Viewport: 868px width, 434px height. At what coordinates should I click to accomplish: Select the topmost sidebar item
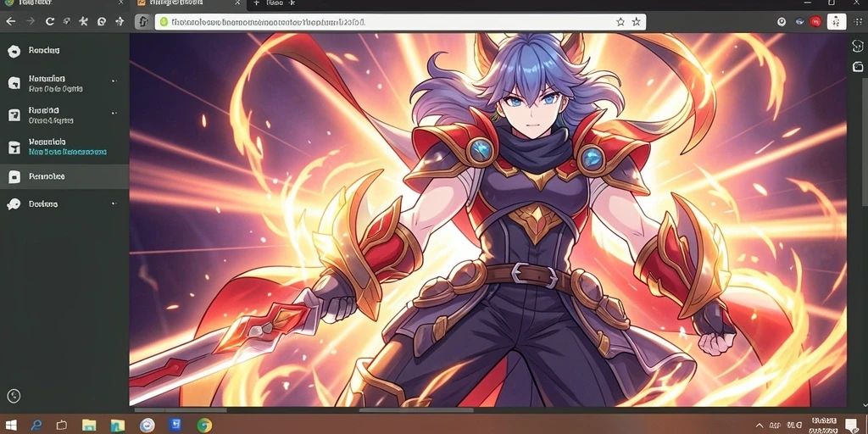pos(64,51)
